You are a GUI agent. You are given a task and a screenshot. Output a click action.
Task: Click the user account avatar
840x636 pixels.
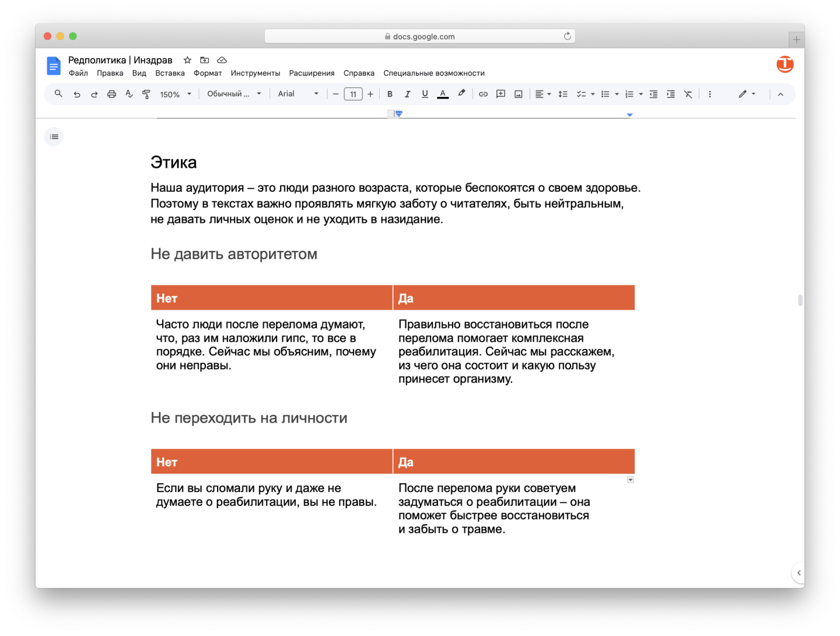(785, 64)
